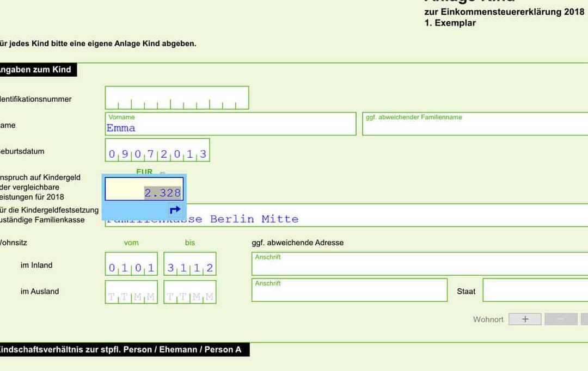Click the EUR label above the amount field
This screenshot has width=588, height=371.
pos(144,172)
